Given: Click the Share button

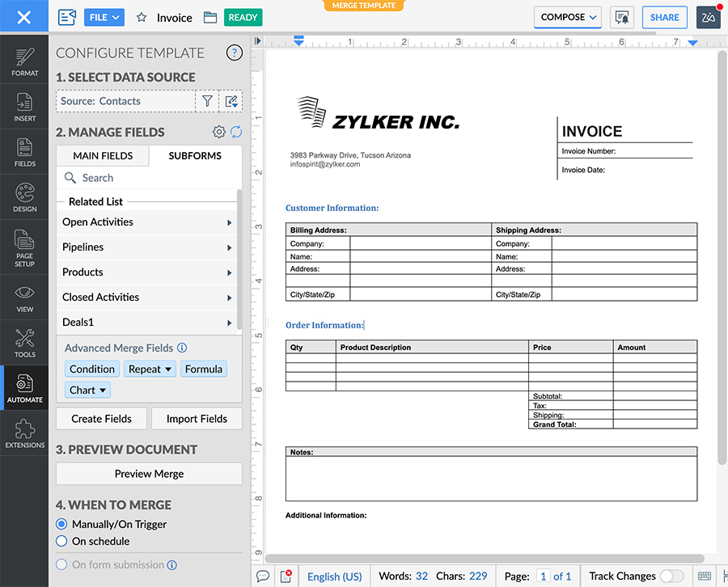Looking at the screenshot, I should (664, 17).
